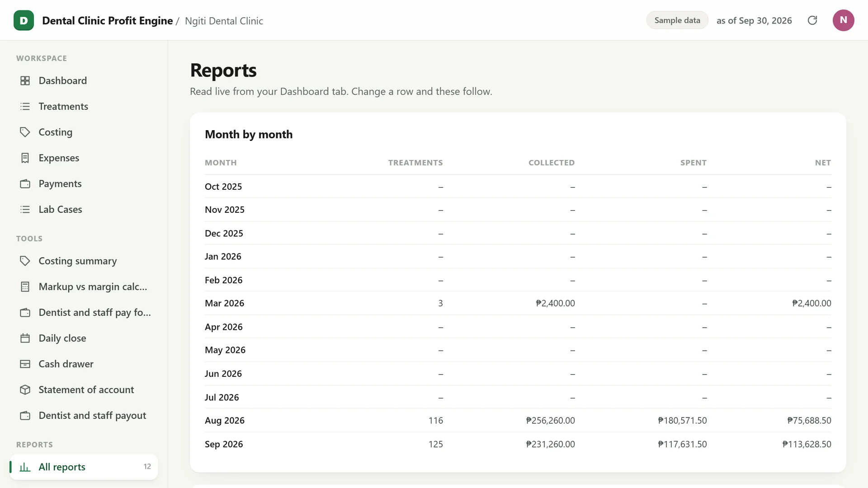This screenshot has height=488, width=868.
Task: Go to the Treatments page
Action: coord(84,106)
